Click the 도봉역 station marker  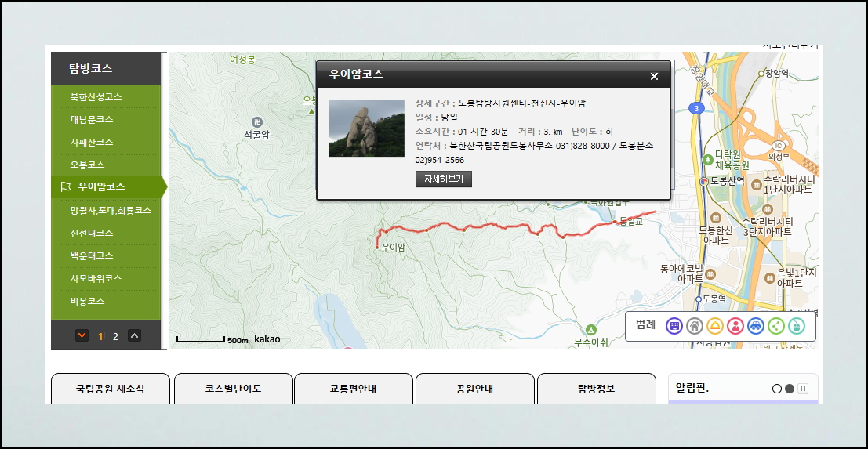[x=699, y=299]
